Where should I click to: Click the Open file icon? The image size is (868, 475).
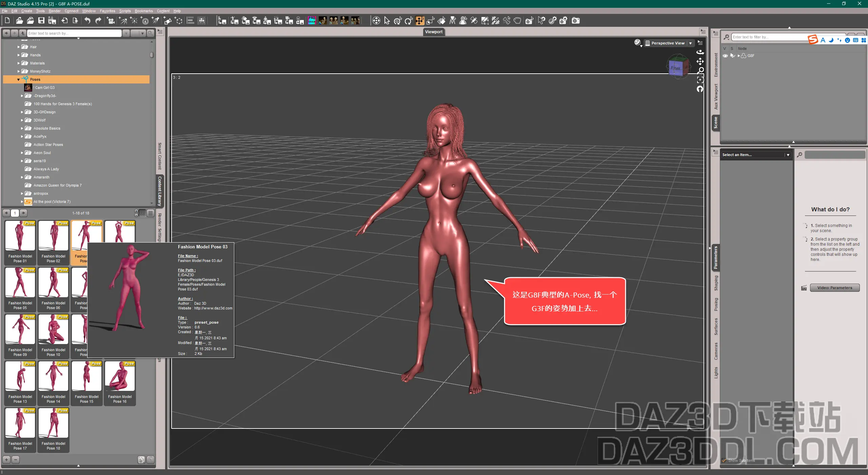pos(19,21)
